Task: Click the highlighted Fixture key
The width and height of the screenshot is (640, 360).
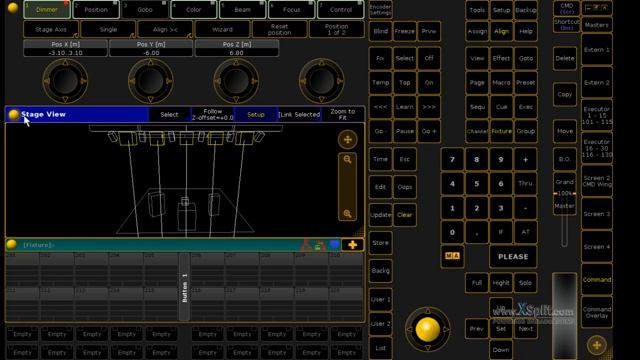Action: [x=501, y=131]
